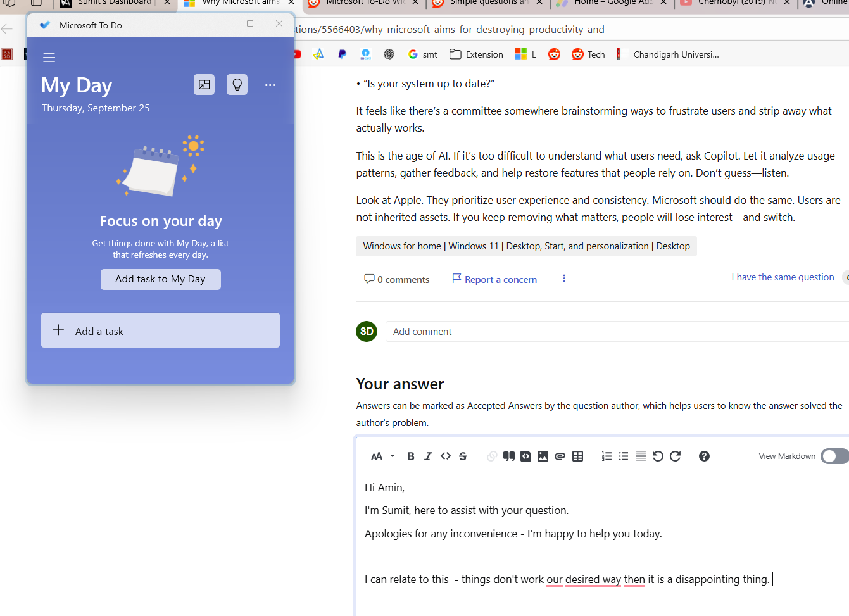Insert a horizontal rule in editor

[x=641, y=456]
